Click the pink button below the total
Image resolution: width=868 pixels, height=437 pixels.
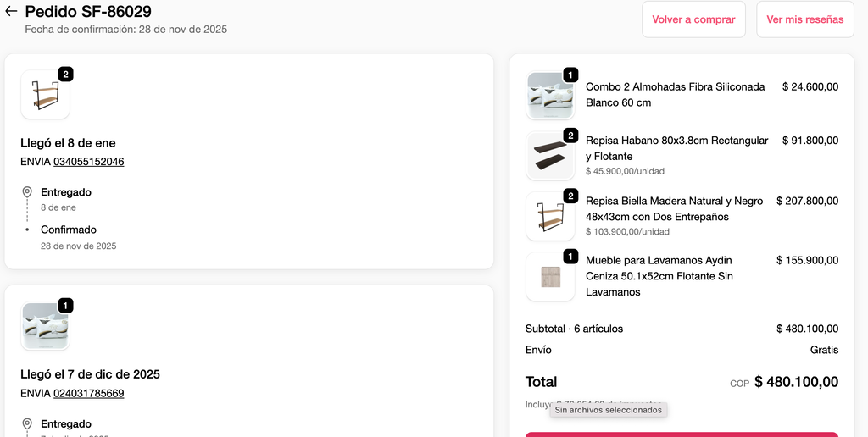click(682, 434)
